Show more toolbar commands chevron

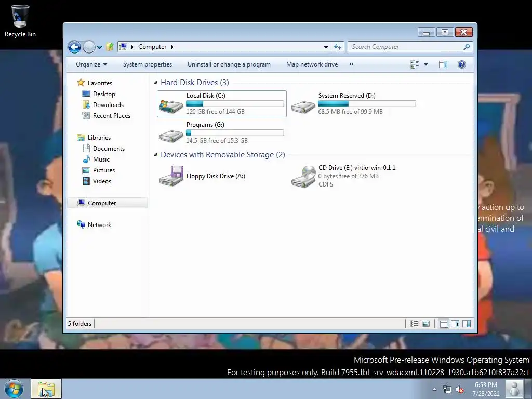pos(352,64)
